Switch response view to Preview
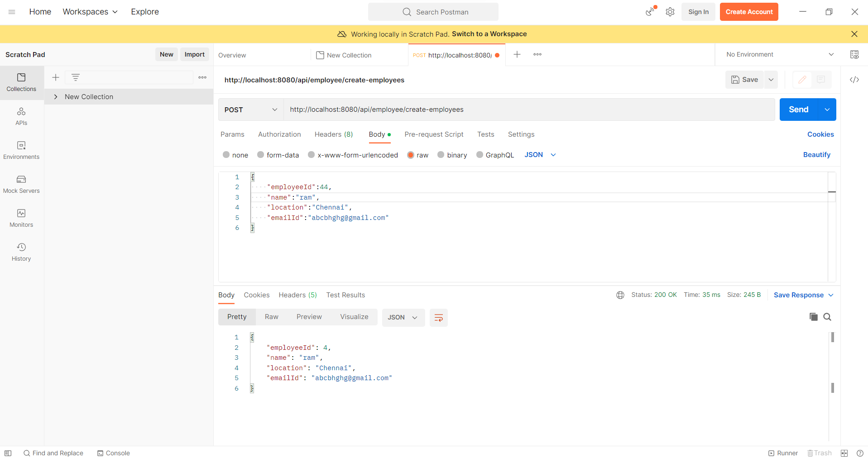Screen dimensions: 868x458 pyautogui.click(x=309, y=317)
